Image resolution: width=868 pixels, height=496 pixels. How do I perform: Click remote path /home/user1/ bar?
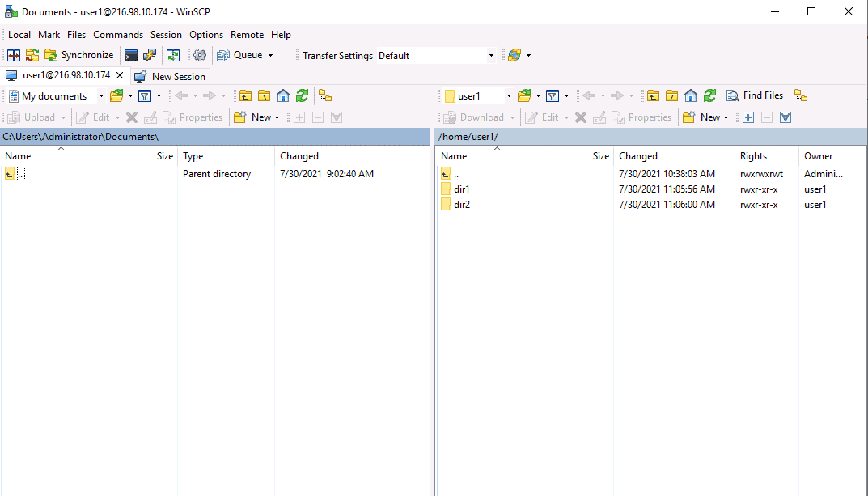pos(651,137)
